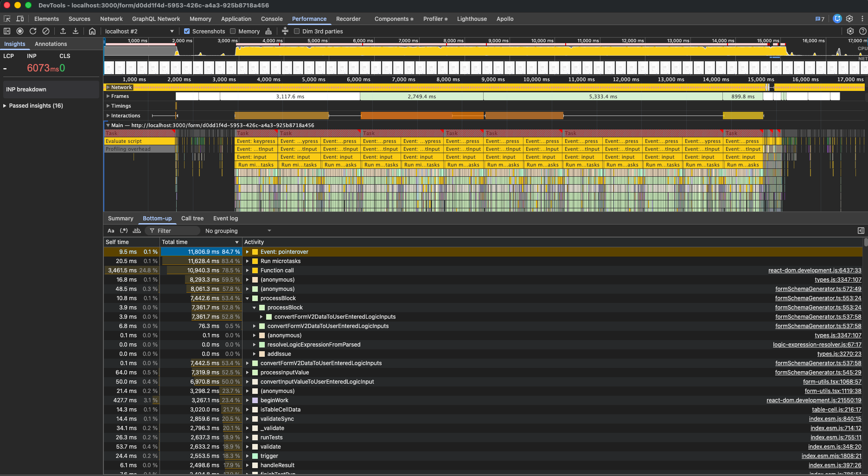This screenshot has height=476, width=868.
Task: Switch to the Call tree tab
Action: tap(192, 219)
